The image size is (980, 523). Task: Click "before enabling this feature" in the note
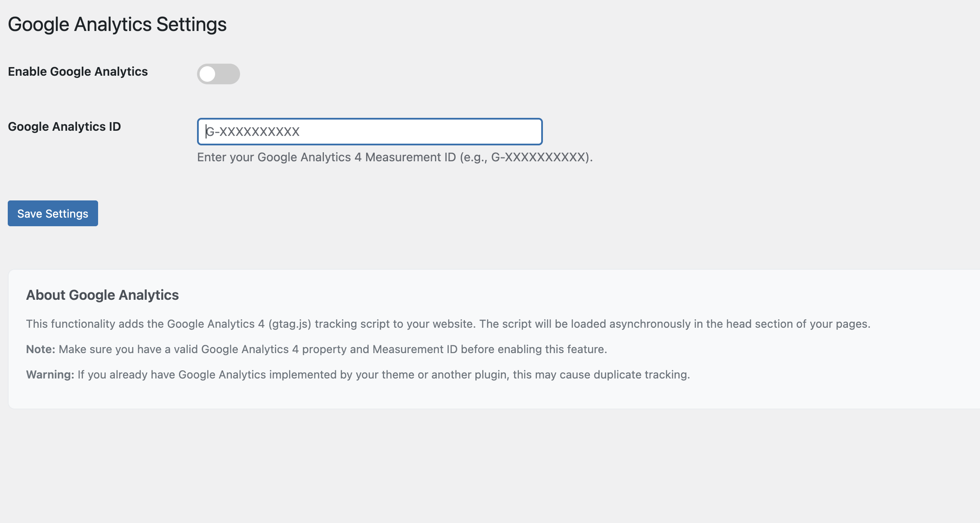pyautogui.click(x=533, y=349)
